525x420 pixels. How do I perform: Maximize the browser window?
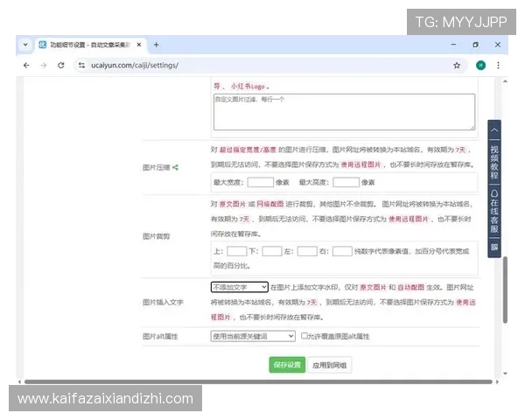475,45
